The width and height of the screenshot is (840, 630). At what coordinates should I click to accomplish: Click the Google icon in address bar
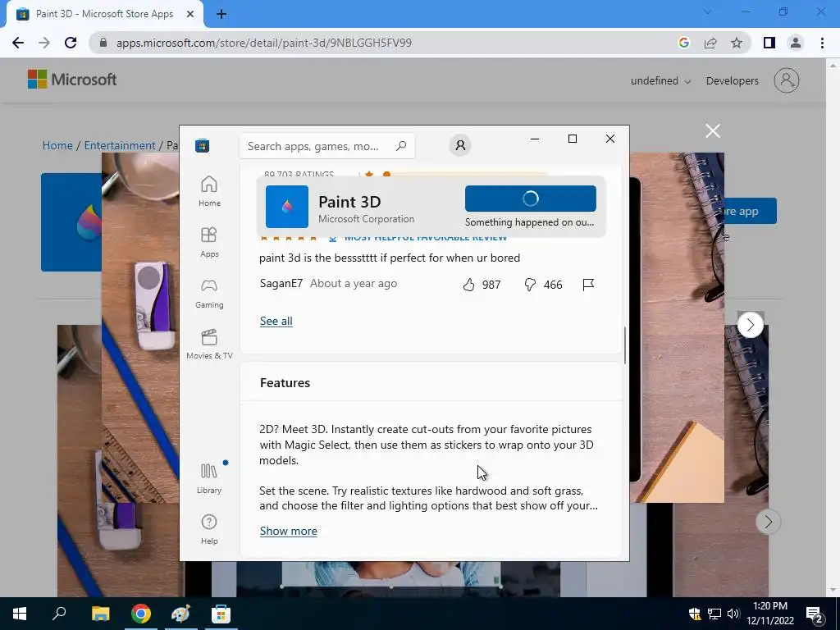coord(683,43)
